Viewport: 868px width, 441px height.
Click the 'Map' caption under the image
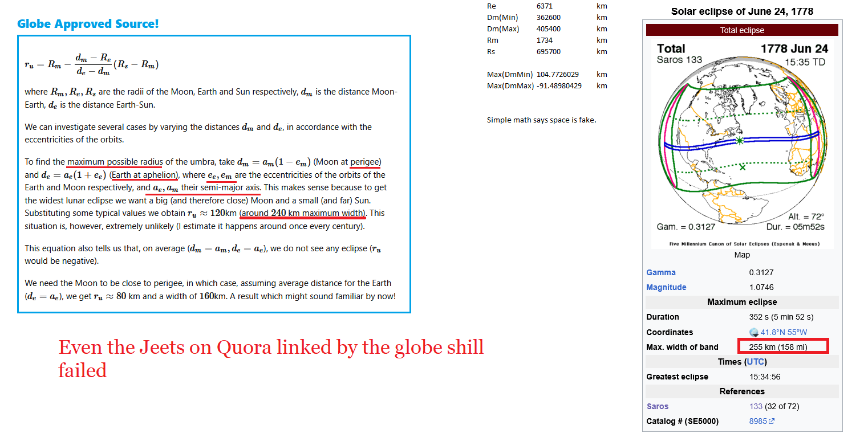742,255
